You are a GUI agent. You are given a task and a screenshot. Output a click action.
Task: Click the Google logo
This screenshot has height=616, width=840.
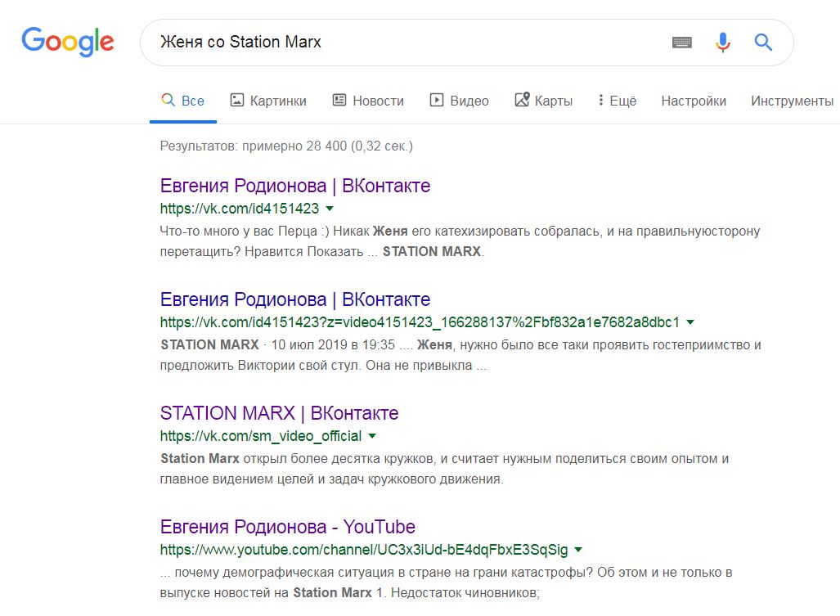[x=68, y=42]
